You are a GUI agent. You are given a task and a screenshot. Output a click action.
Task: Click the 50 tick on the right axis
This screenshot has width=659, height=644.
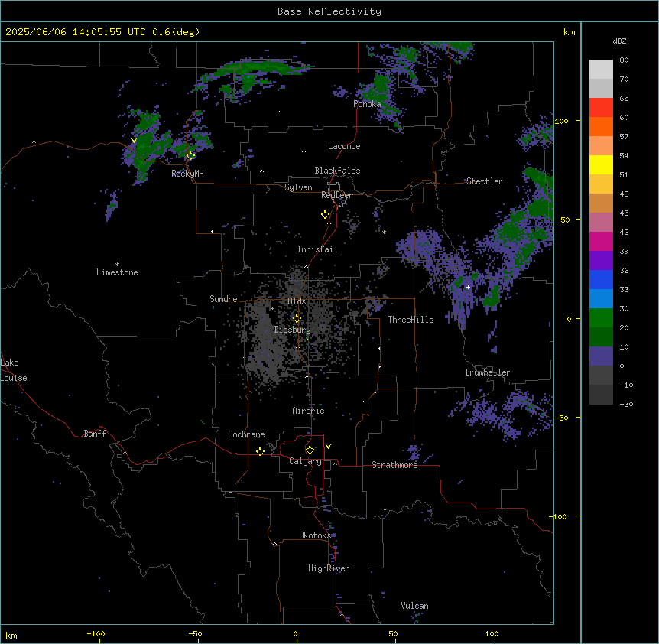coord(565,220)
